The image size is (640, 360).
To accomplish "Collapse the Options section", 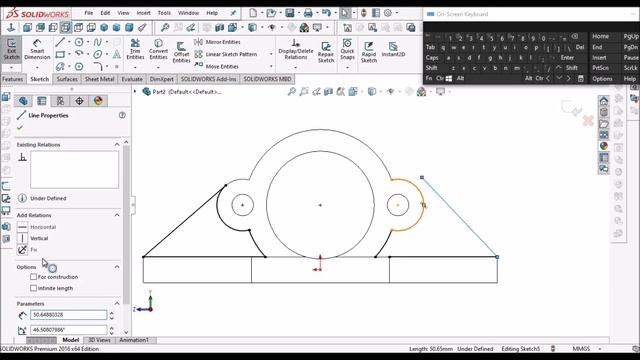I will pyautogui.click(x=117, y=267).
